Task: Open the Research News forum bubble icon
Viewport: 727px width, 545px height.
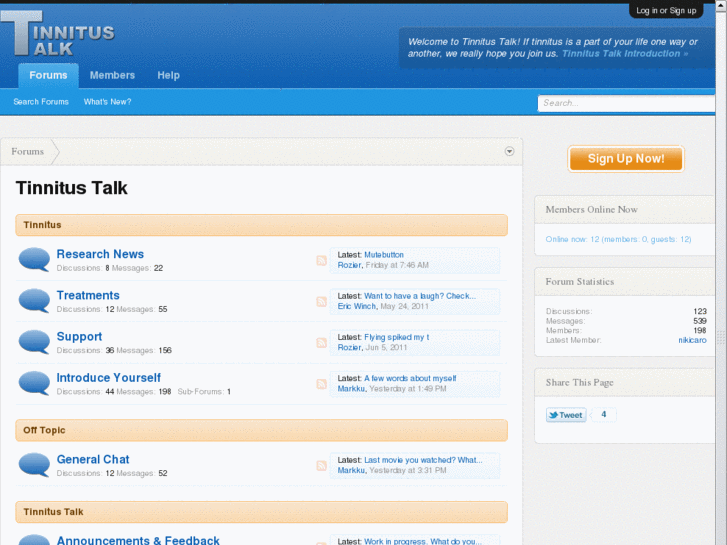Action: click(x=34, y=259)
